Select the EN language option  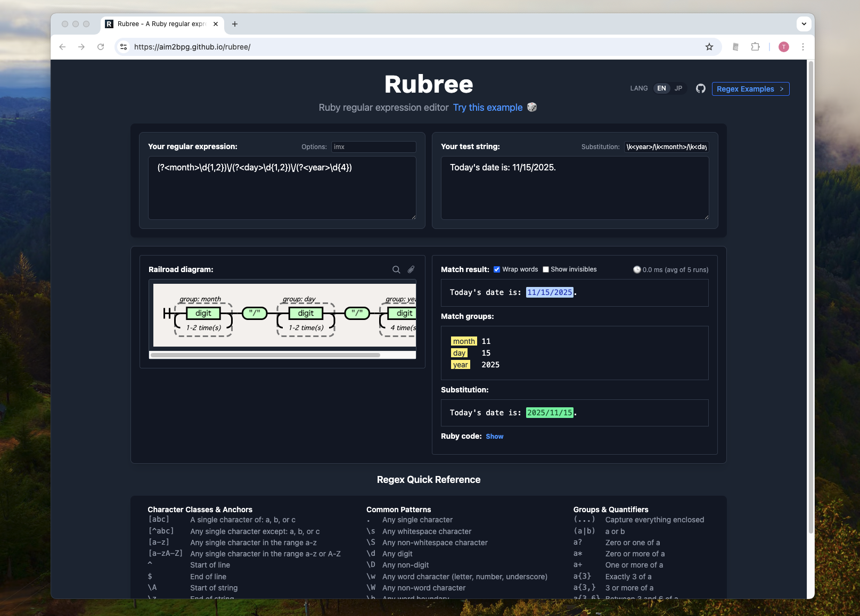pos(661,88)
